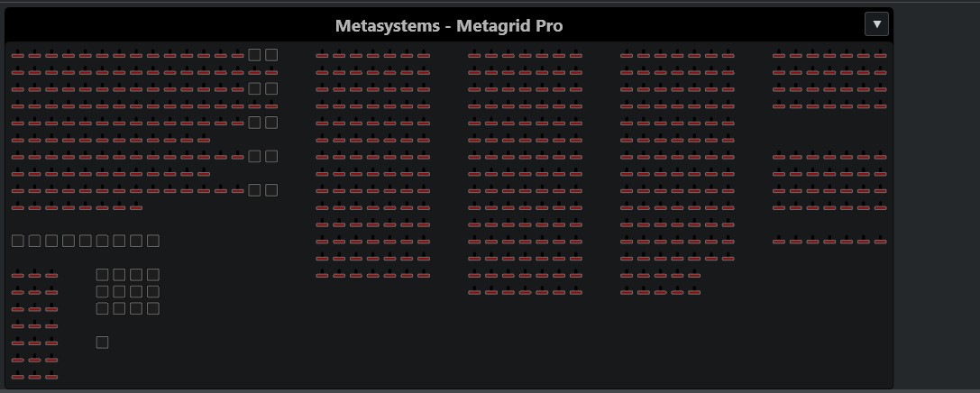Toggle the lone square box below the box grid
This screenshot has height=393, width=980.
point(102,343)
